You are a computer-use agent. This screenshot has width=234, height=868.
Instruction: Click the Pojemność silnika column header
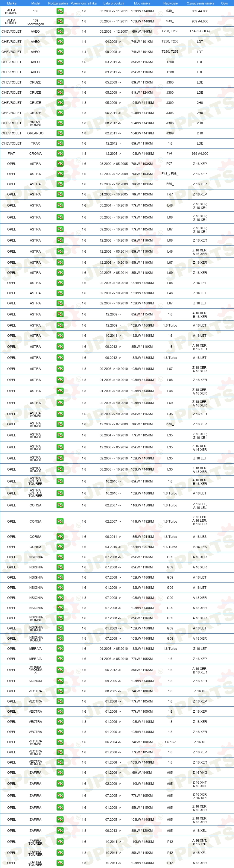tap(83, 3)
